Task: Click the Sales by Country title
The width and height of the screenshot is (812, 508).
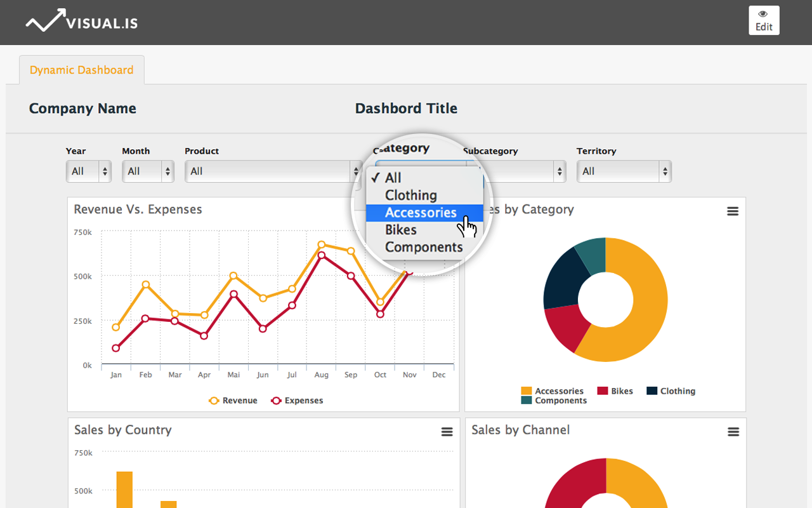Action: (x=123, y=430)
